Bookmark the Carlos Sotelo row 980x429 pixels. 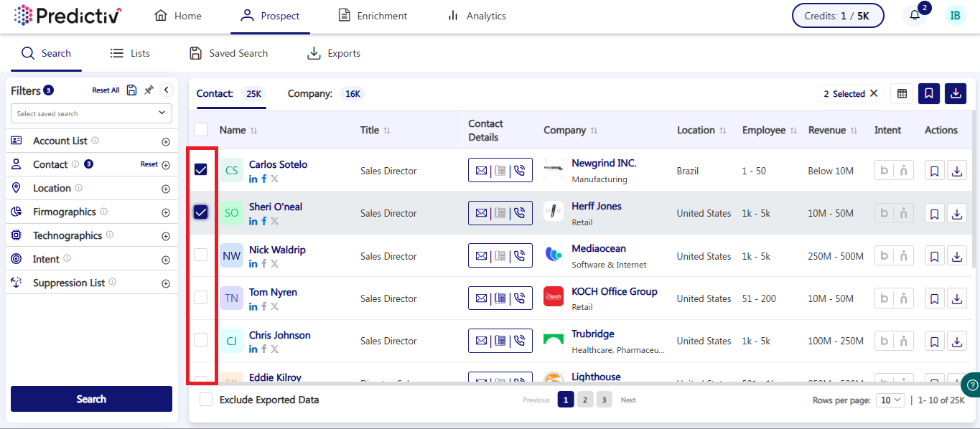point(935,171)
